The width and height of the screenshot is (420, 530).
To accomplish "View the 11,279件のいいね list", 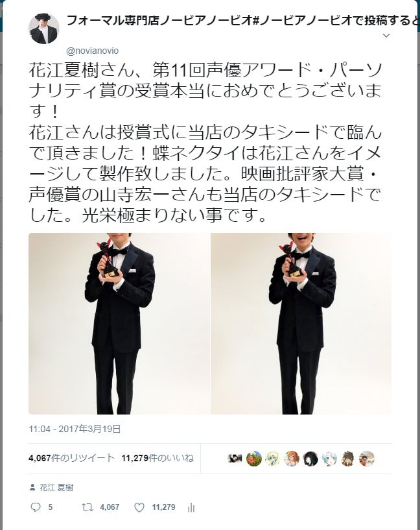I will [157, 458].
